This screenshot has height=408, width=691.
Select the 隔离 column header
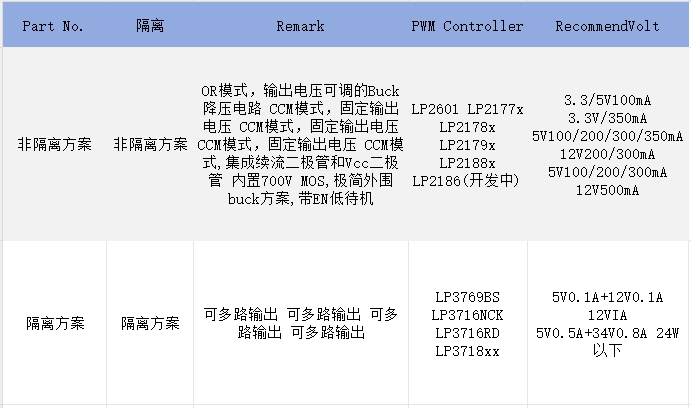pos(150,27)
